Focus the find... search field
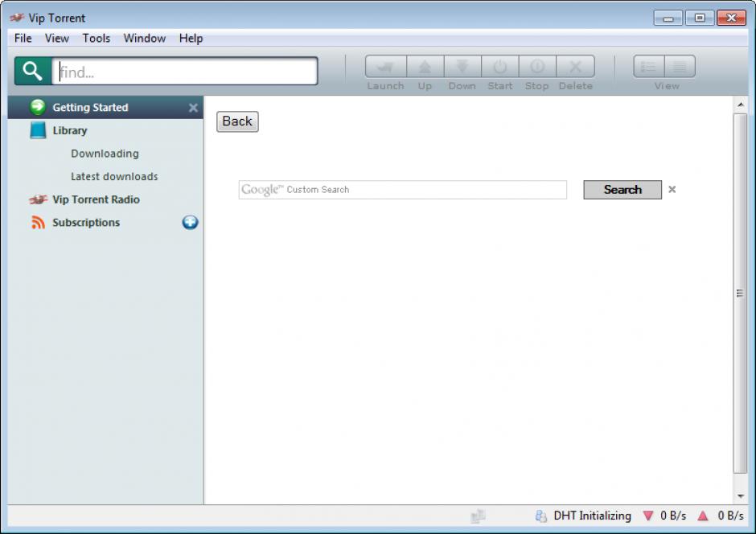Image resolution: width=756 pixels, height=534 pixels. (x=185, y=72)
